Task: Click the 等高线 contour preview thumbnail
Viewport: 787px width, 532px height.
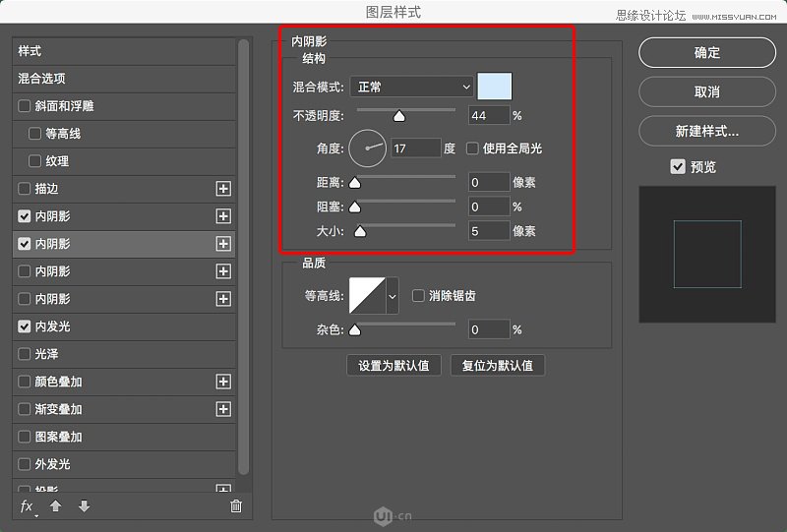Action: pyautogui.click(x=367, y=296)
